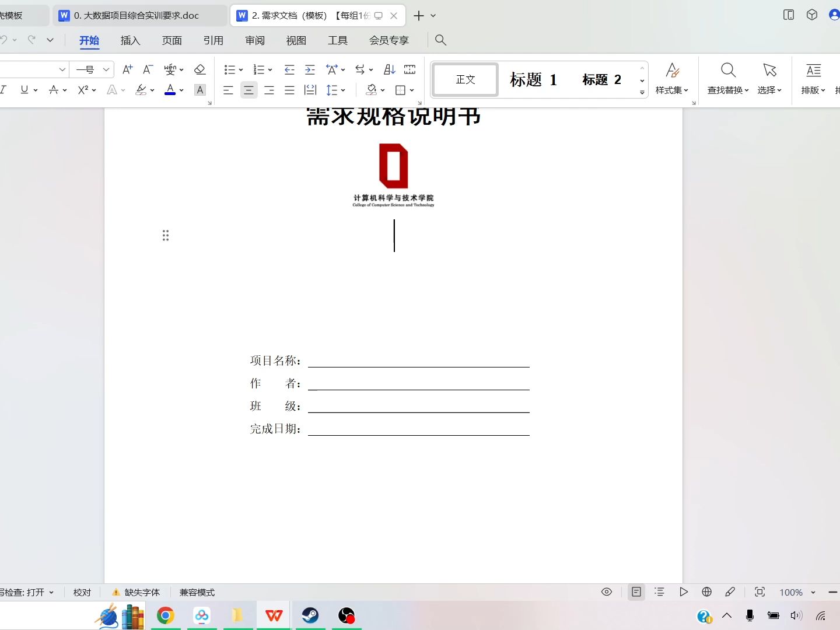Justify paragraph text
The image size is (840, 630).
(x=289, y=90)
